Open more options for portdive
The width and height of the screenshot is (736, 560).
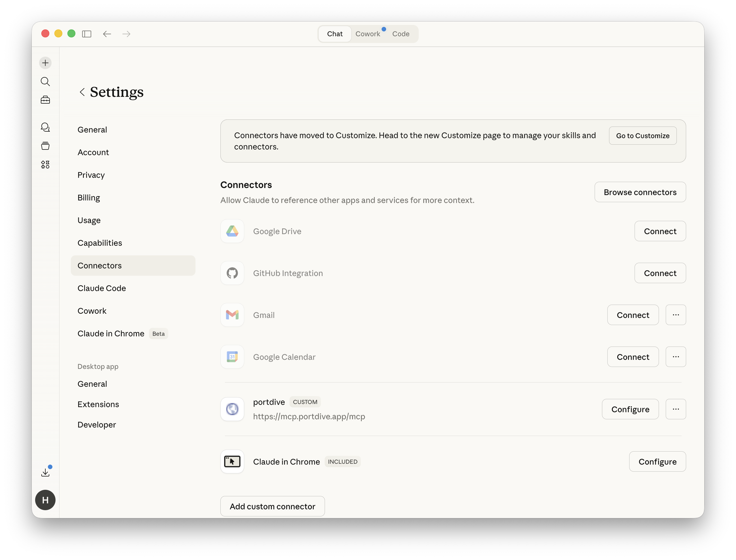pos(676,409)
